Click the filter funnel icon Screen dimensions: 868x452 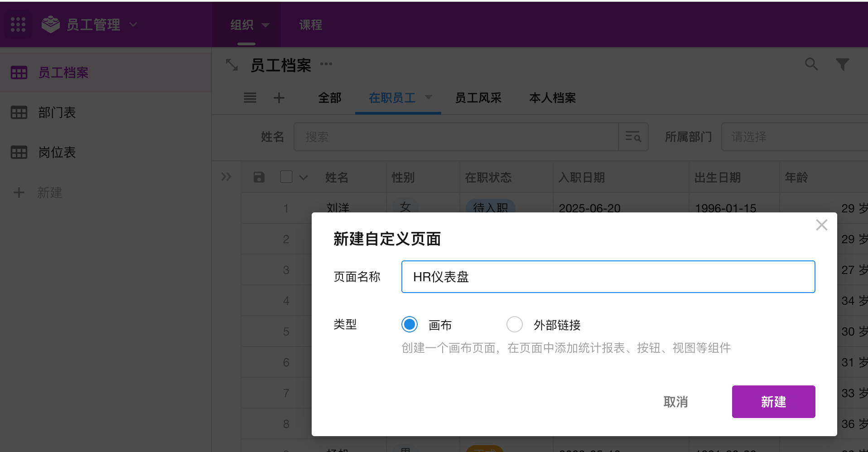(x=843, y=64)
